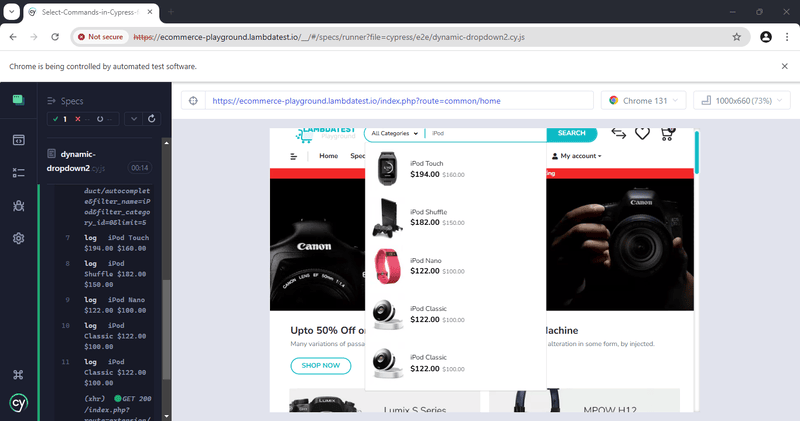Open the test list icon in Cypress sidebar
Screen dimensions: 800x421
pyautogui.click(x=18, y=173)
